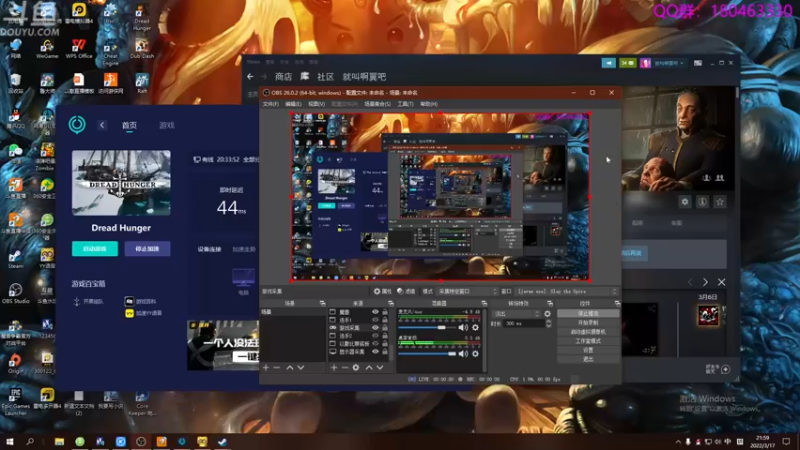Undock the OBS audio mixer panel
This screenshot has width=800, height=450.
coord(484,303)
